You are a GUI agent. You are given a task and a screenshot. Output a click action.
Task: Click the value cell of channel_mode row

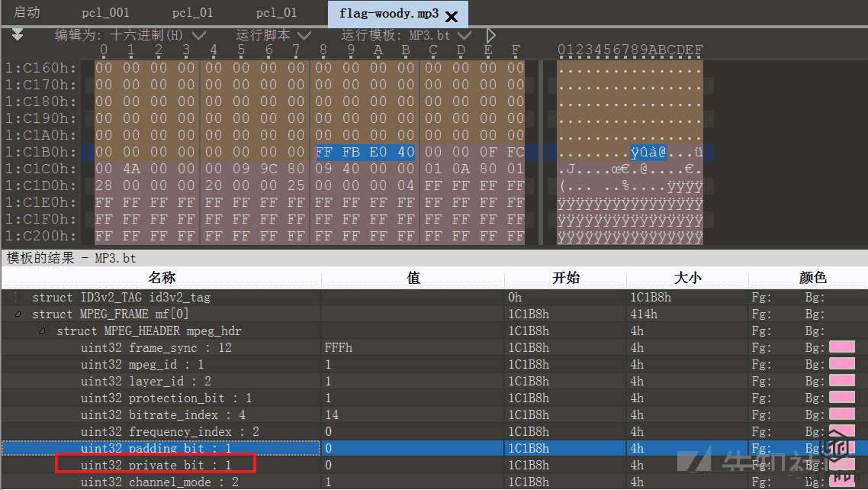[412, 482]
